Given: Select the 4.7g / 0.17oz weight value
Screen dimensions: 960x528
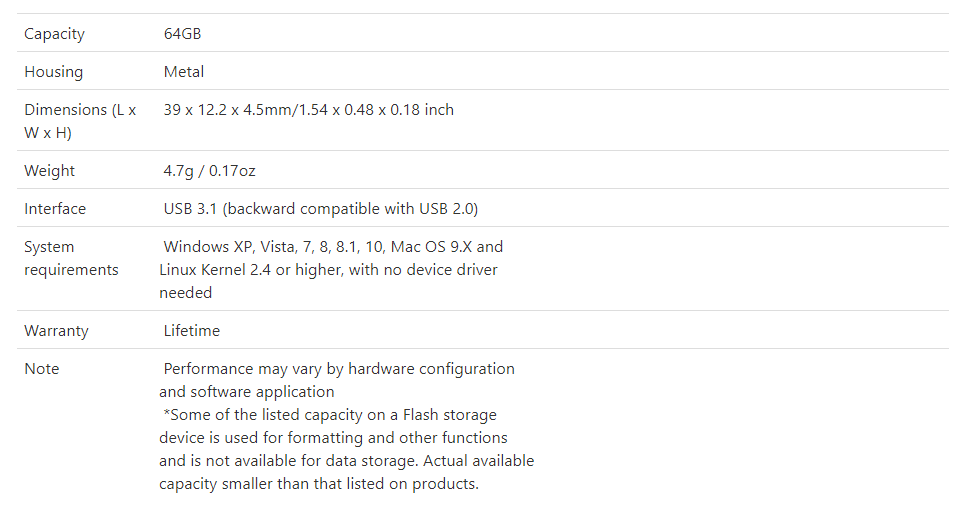Looking at the screenshot, I should pyautogui.click(x=209, y=171).
